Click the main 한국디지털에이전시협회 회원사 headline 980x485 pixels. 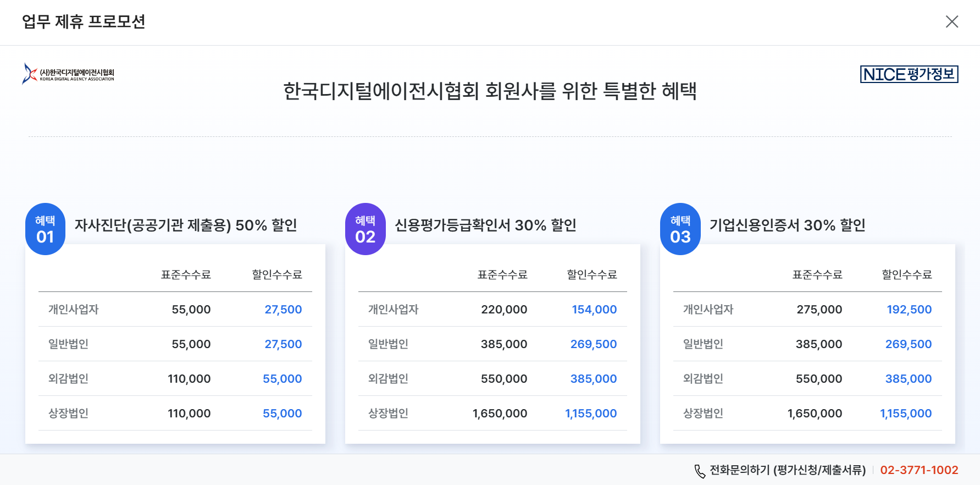[x=490, y=91]
